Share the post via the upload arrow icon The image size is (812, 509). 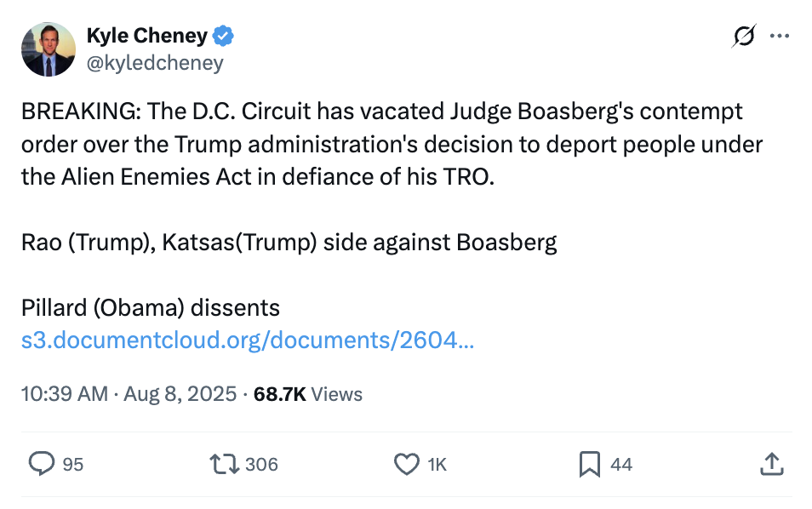[x=769, y=464]
